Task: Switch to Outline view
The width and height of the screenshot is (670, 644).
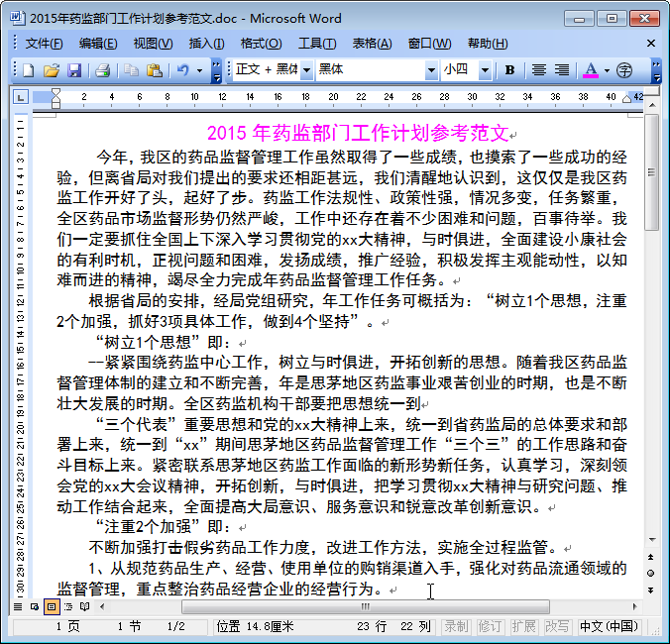Action: click(x=68, y=606)
